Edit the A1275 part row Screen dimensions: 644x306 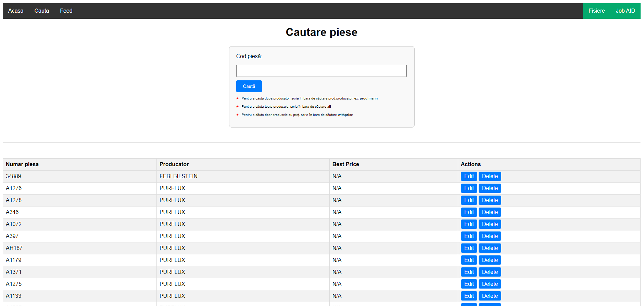click(x=469, y=284)
